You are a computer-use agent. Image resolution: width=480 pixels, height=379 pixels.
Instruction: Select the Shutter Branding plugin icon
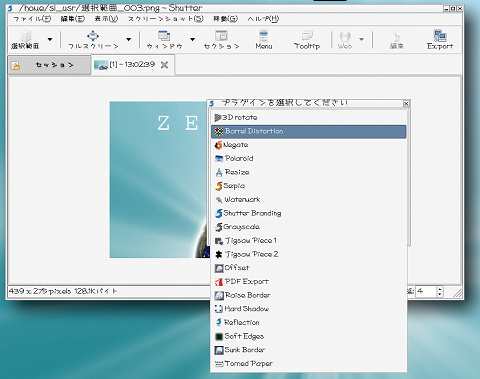click(219, 213)
